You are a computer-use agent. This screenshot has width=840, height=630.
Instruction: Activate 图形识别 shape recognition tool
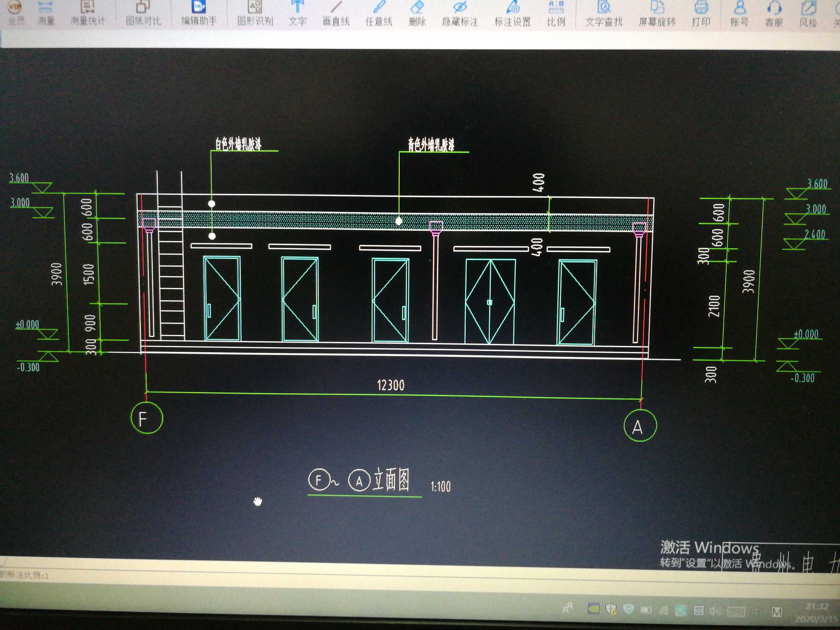(x=255, y=13)
